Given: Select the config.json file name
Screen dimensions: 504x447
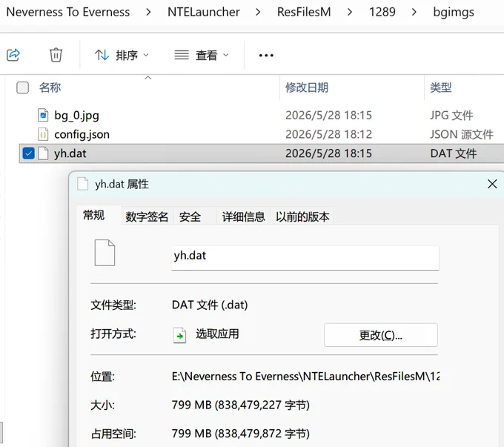Looking at the screenshot, I should pos(82,135).
